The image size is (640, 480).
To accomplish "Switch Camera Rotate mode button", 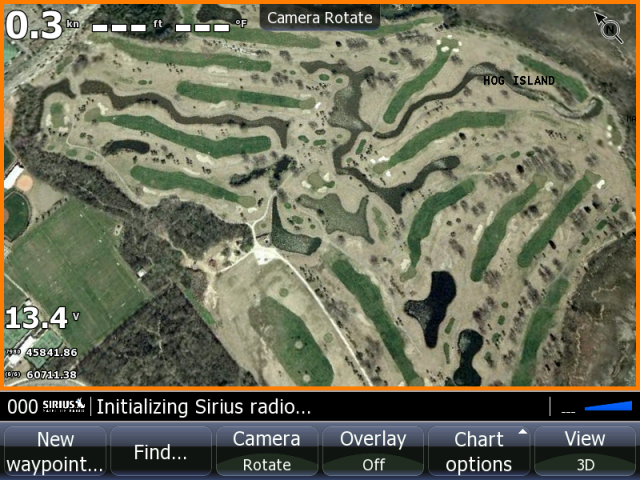I will click(267, 451).
